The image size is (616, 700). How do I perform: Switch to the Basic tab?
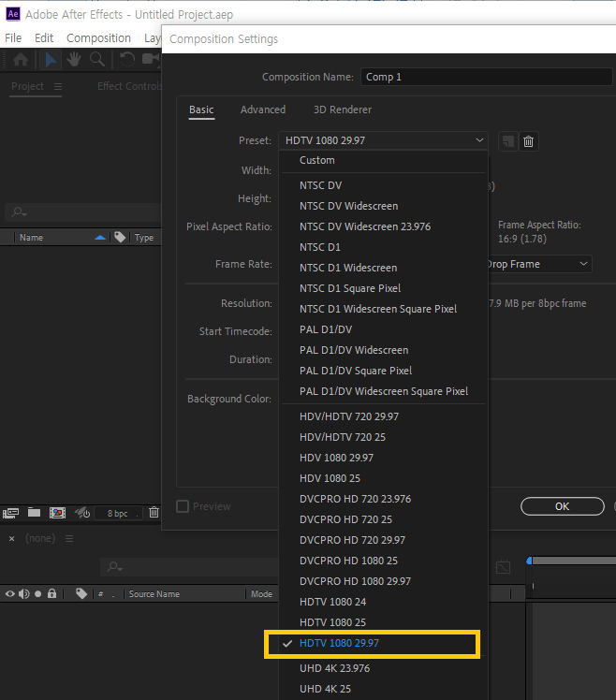201,109
